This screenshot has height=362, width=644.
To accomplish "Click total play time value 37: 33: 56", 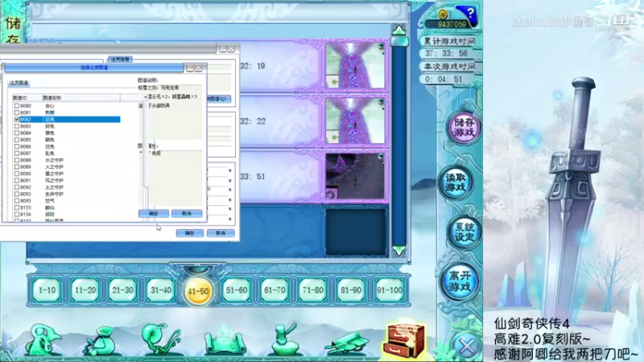I will 446,53.
